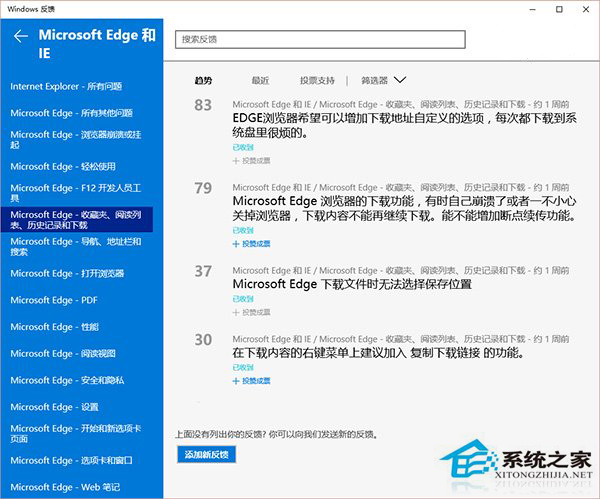Click the vote count 83
This screenshot has width=600, height=499.
coord(203,105)
